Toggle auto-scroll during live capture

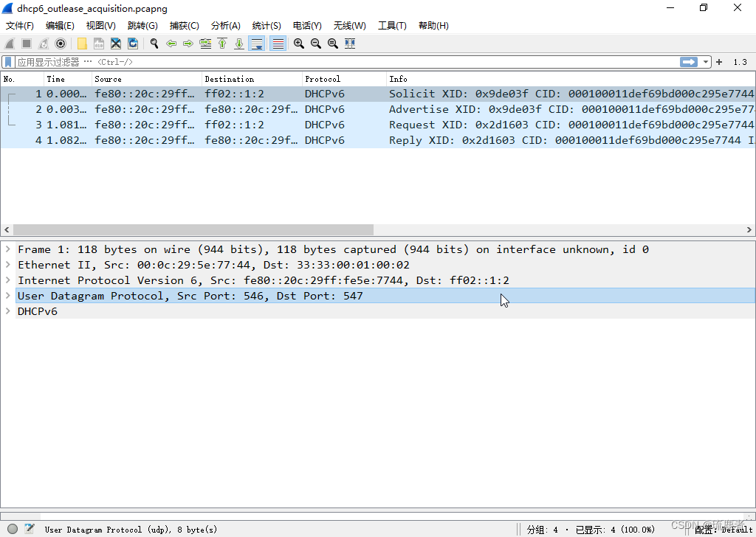pos(256,44)
